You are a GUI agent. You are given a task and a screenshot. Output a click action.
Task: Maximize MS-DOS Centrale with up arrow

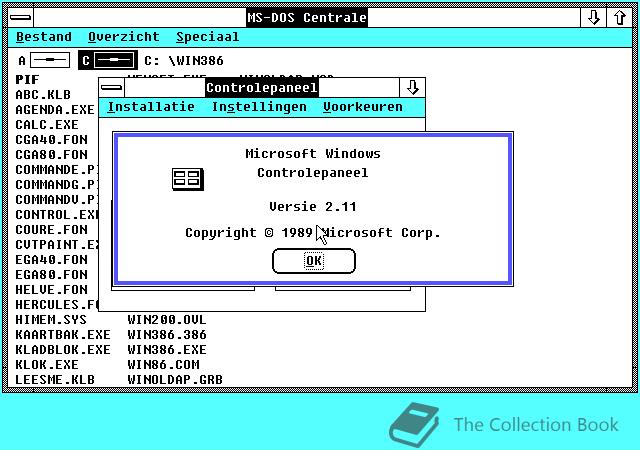pyautogui.click(x=620, y=18)
